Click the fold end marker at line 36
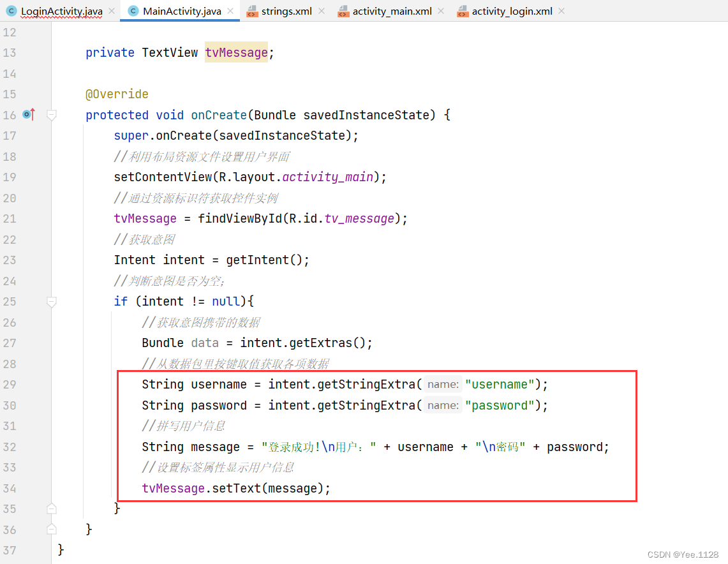 (x=52, y=529)
